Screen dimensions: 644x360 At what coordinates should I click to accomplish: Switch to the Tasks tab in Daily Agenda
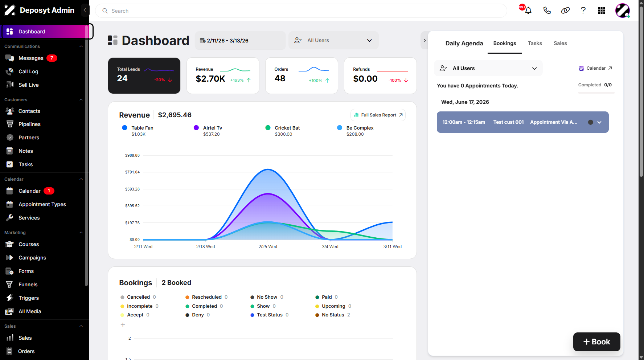point(535,43)
